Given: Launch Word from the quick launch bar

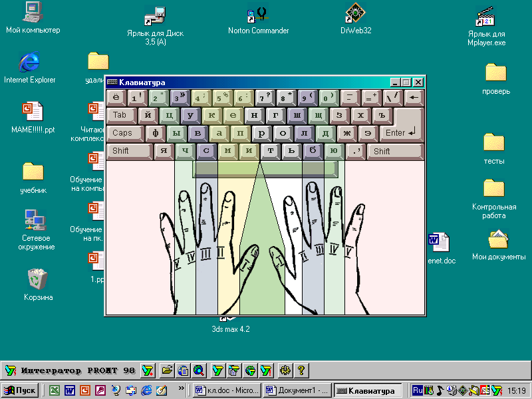Looking at the screenshot, I should click(70, 390).
